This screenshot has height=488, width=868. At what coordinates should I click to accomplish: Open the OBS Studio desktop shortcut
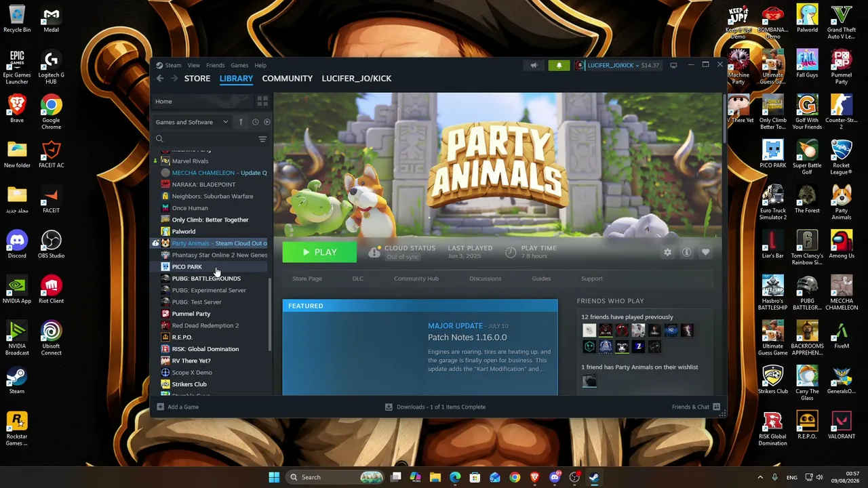51,245
